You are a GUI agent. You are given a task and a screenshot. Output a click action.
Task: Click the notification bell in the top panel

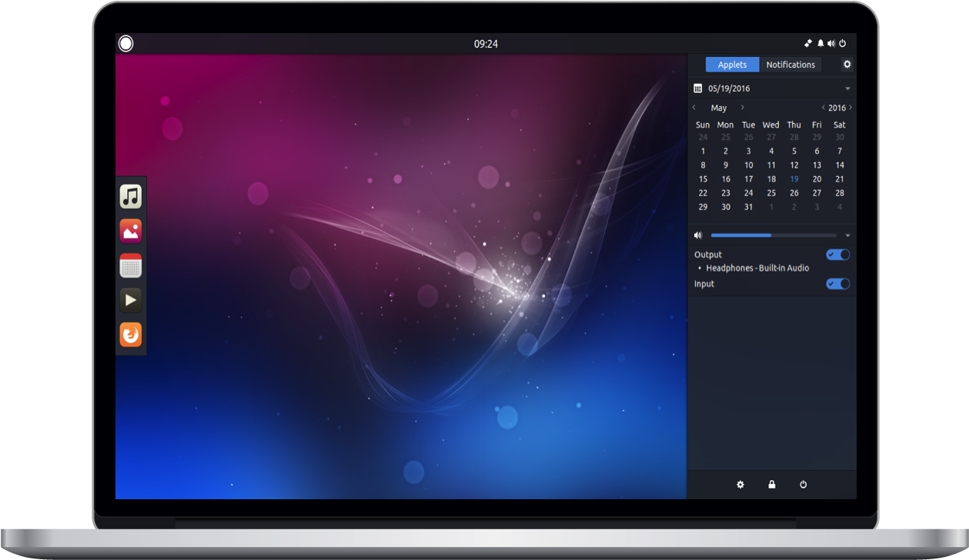[x=820, y=43]
